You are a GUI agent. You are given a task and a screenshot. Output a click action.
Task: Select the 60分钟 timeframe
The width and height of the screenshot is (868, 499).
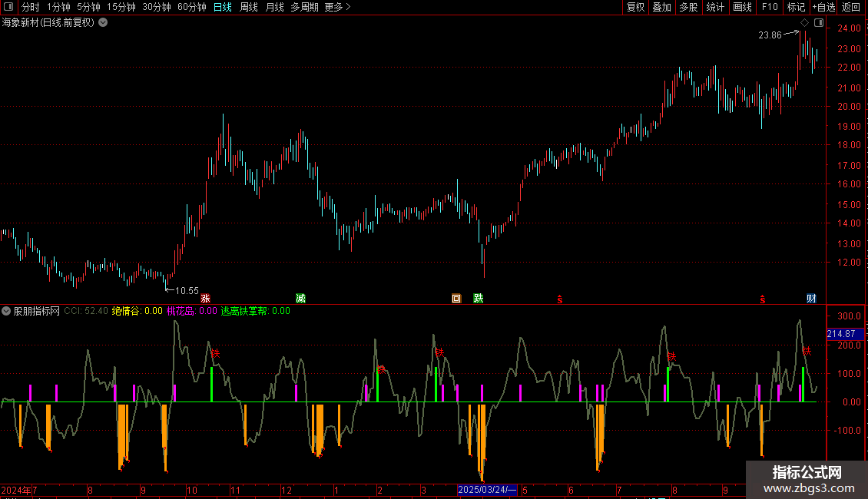tap(192, 7)
